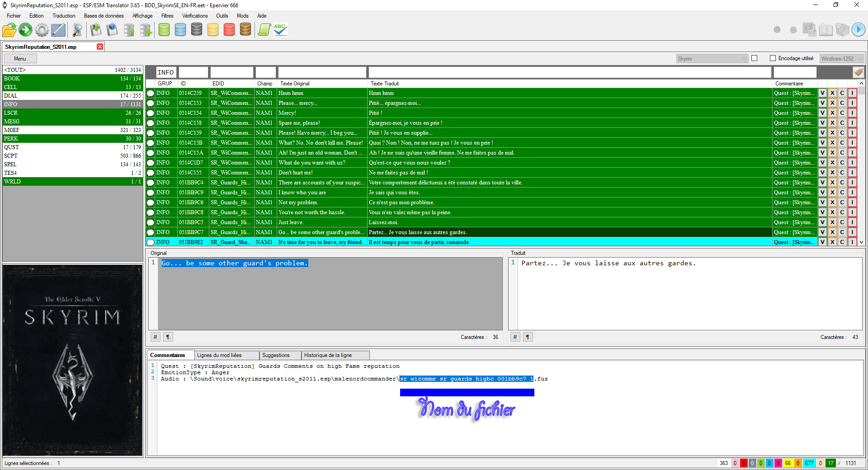
Task: Sort by the Texte Original column header
Action: (321, 84)
